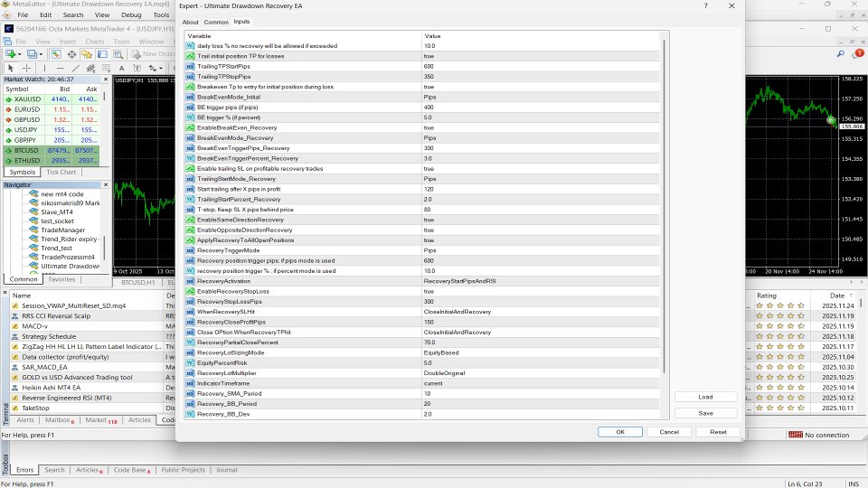Click the Inputs list vertical scrollbar
The image size is (868, 488).
tap(665, 205)
